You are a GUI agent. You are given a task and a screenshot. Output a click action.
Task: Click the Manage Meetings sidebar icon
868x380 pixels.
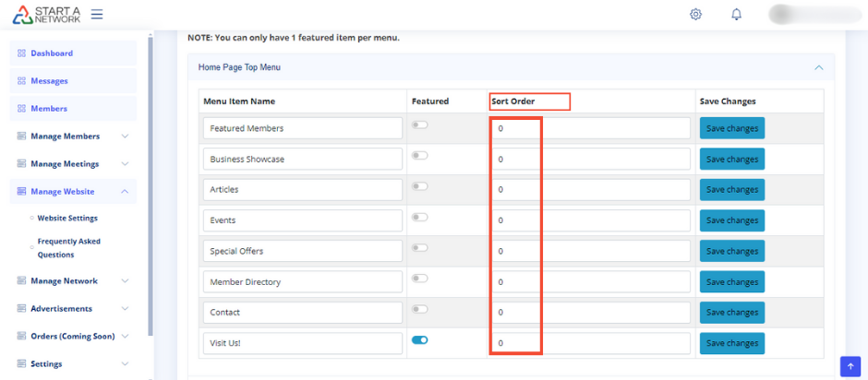click(x=21, y=164)
